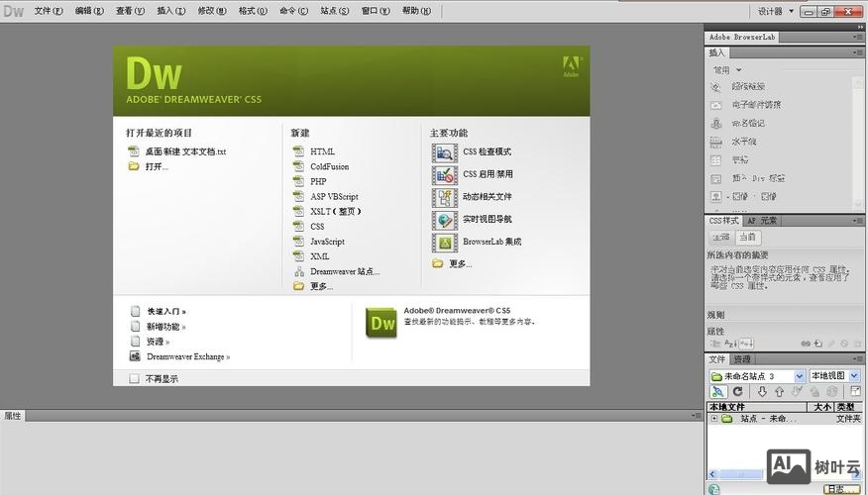The image size is (868, 495).
Task: Open the 新增功能 link
Action: click(166, 327)
